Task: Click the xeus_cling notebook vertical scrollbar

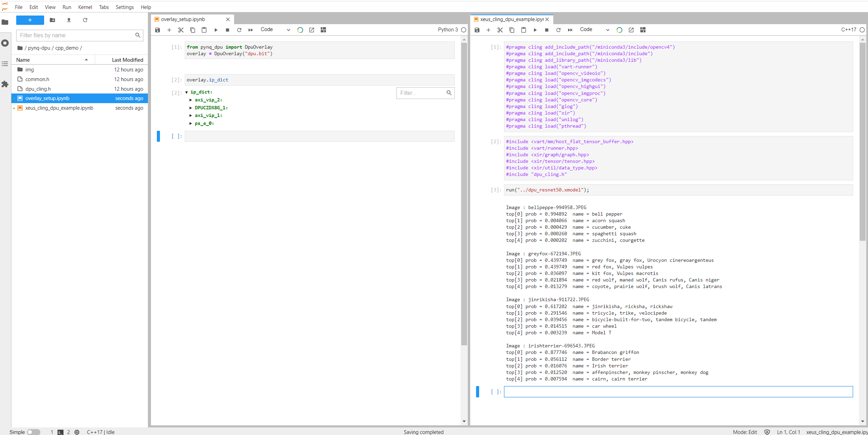Action: click(x=862, y=141)
